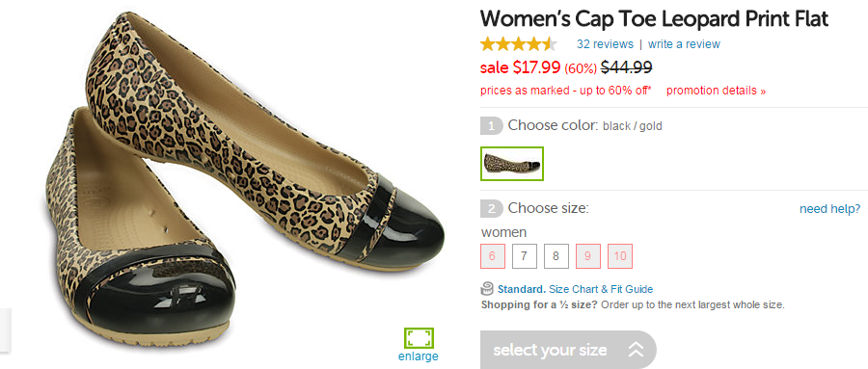Click the write a review link
The height and width of the screenshot is (369, 868).
684,43
